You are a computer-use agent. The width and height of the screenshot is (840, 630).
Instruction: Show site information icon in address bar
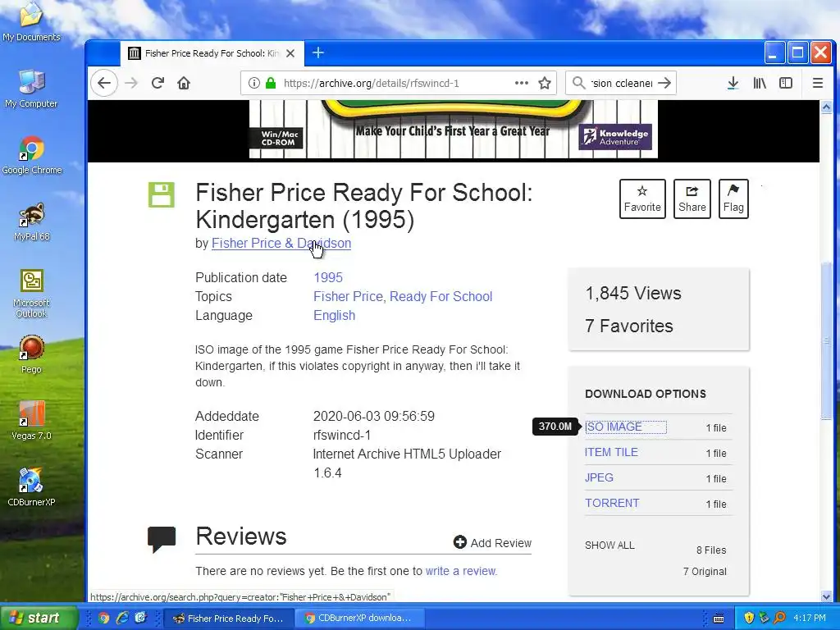click(x=254, y=83)
